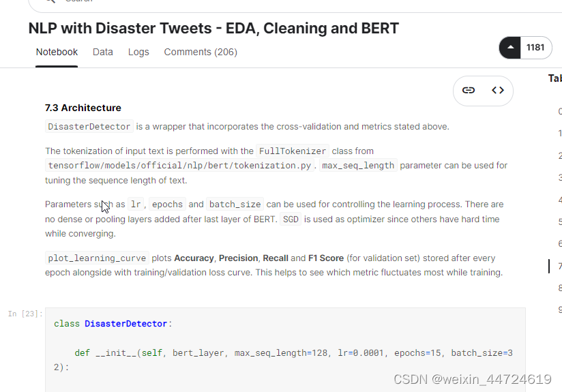Jump to table of contents entry 8

[560, 288]
